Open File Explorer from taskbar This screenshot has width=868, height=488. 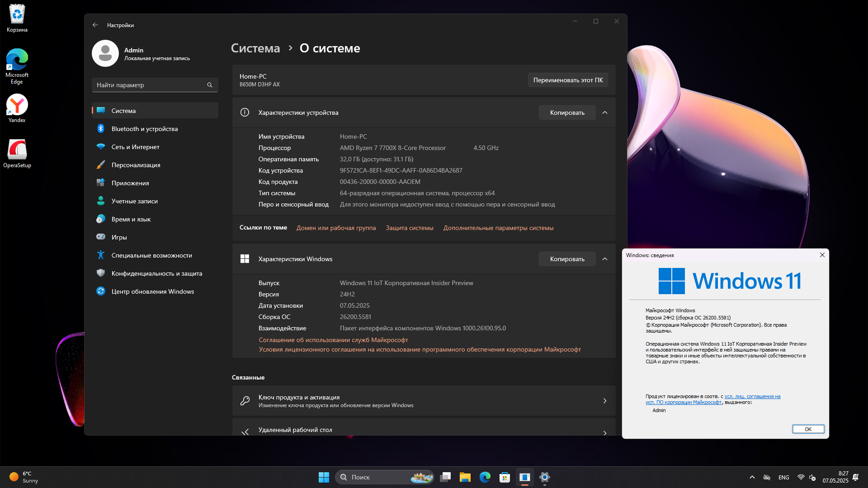465,477
